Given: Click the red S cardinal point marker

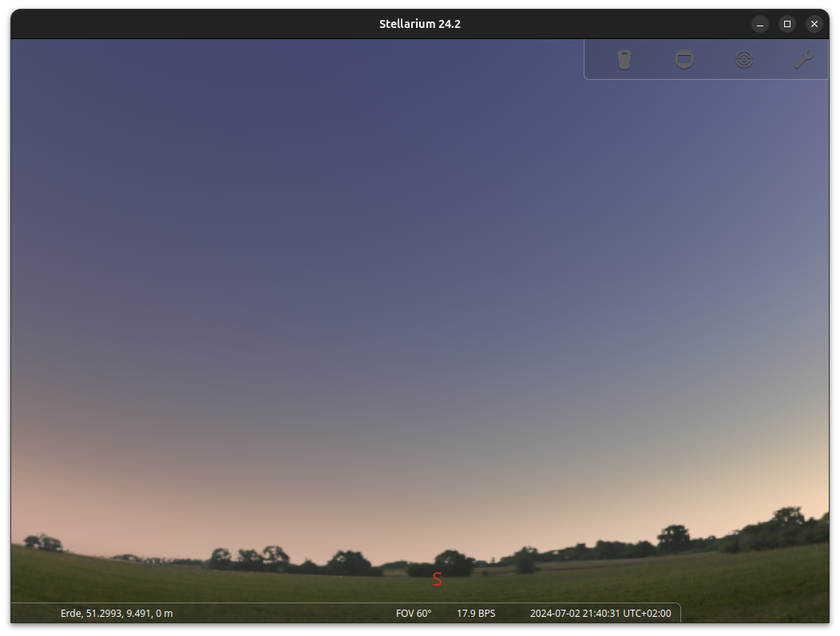Looking at the screenshot, I should tap(437, 580).
